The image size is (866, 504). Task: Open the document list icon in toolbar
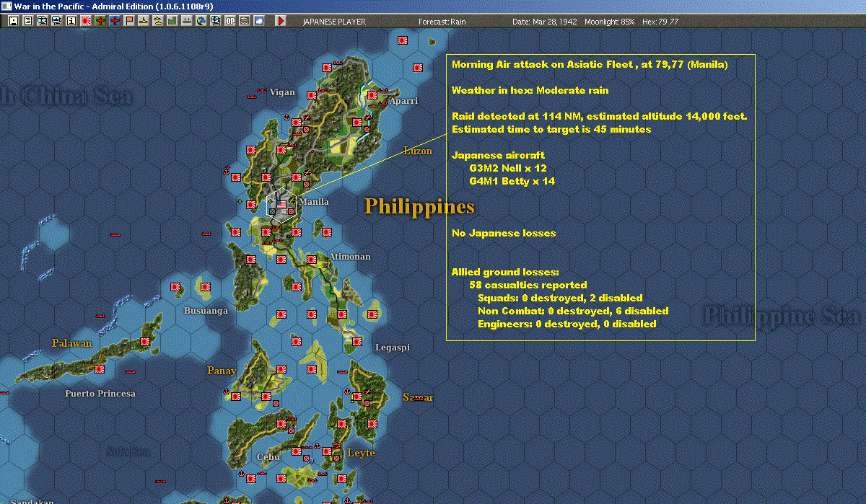click(x=28, y=21)
